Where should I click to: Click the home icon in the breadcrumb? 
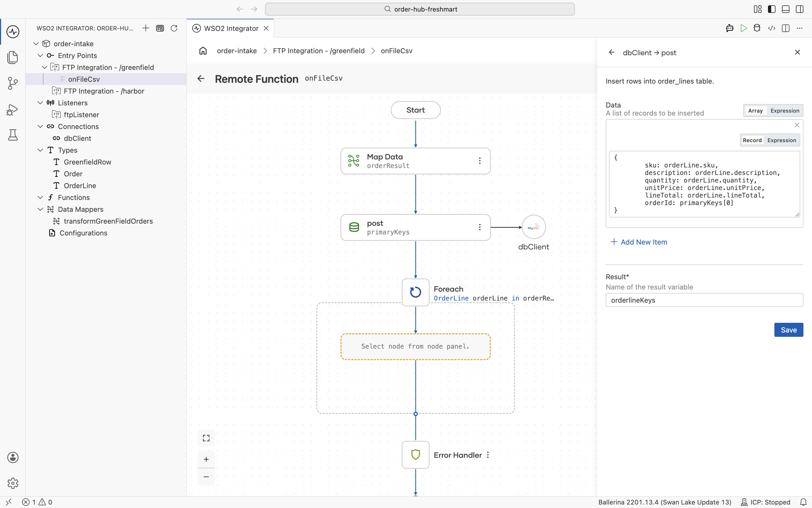tap(203, 51)
